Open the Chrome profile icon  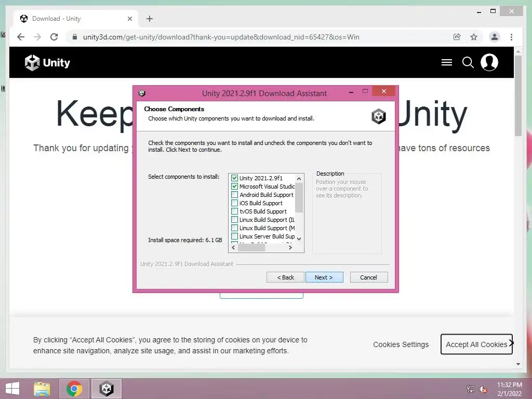coord(495,37)
